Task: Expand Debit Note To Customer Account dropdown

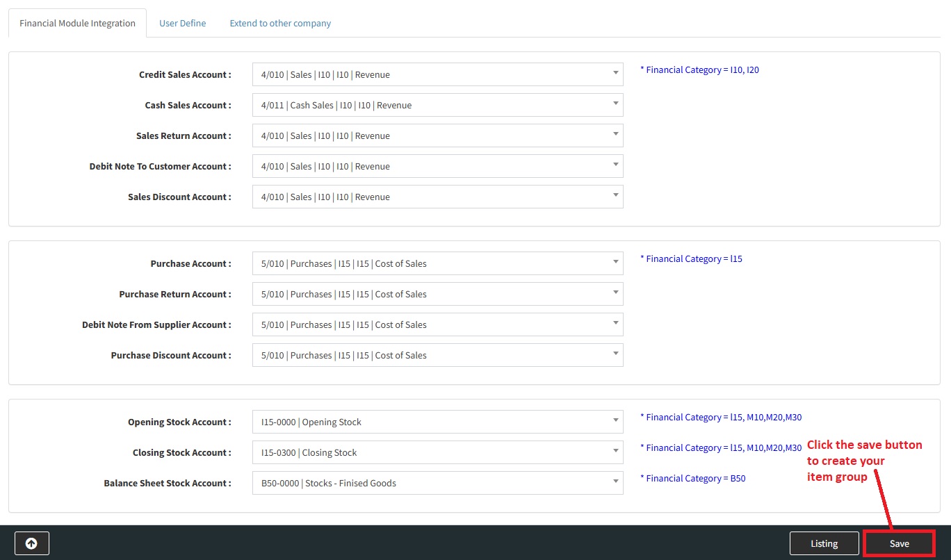Action: coord(437,167)
